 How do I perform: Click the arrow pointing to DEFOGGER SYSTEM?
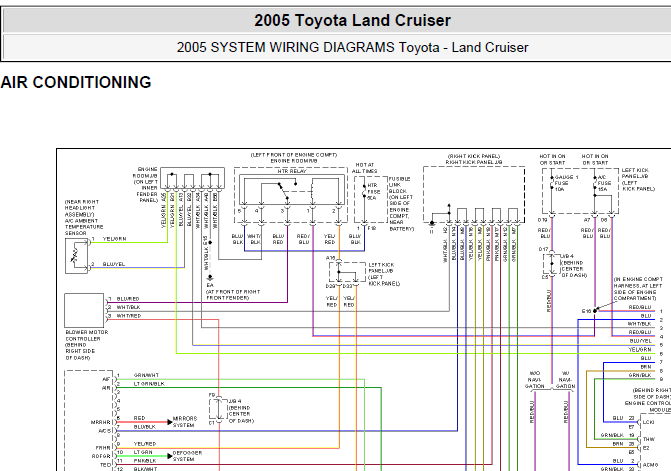[x=169, y=456]
